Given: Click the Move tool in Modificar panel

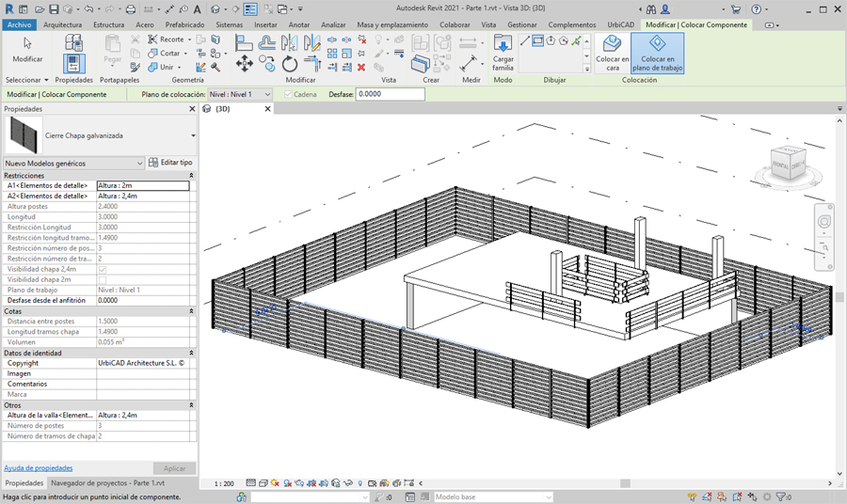Looking at the screenshot, I should coord(244,64).
